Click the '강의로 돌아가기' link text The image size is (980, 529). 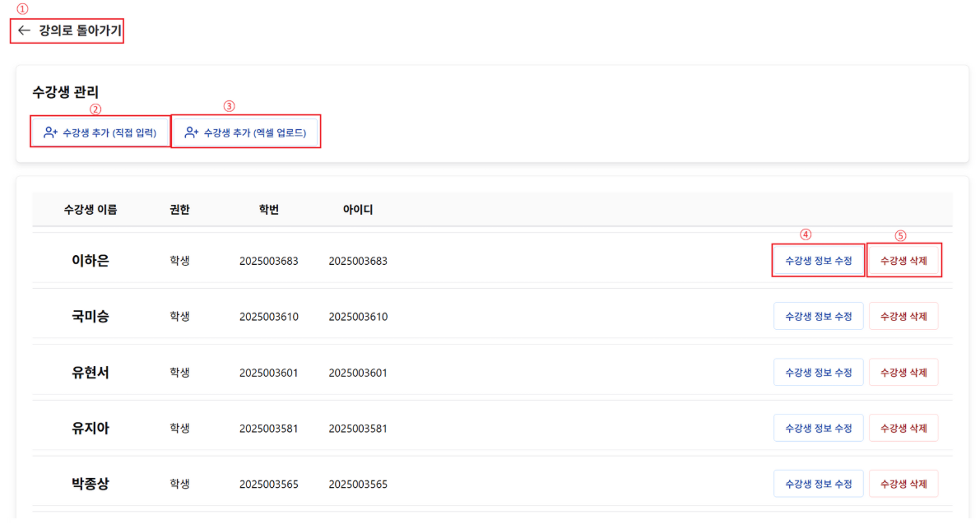pos(80,30)
